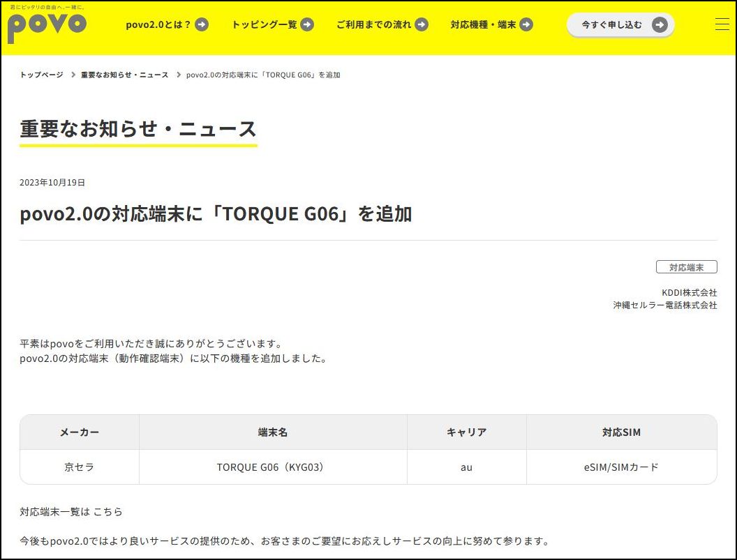This screenshot has width=737, height=560.
Task: Open 対応機種・端末 menu item
Action: click(x=491, y=24)
